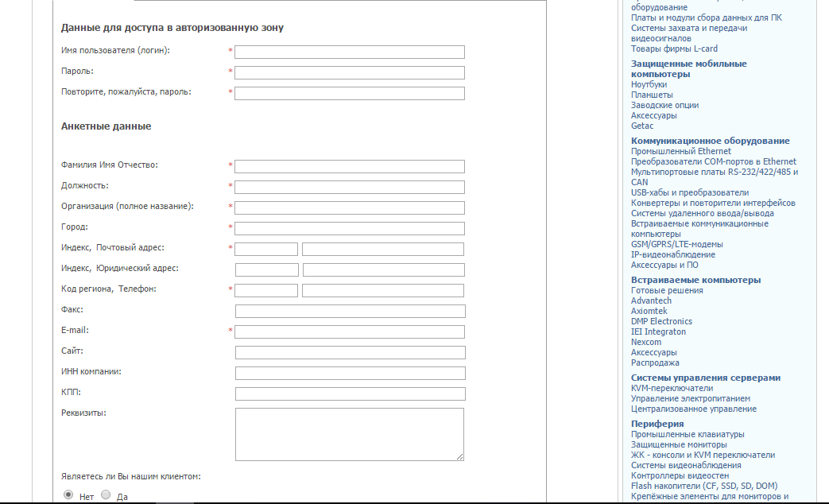829x504 pixels.
Task: Select the Да radio button
Action: pos(106,494)
